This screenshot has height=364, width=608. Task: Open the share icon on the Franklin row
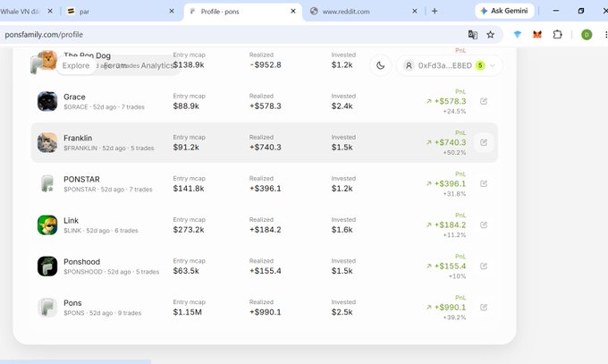(x=484, y=142)
